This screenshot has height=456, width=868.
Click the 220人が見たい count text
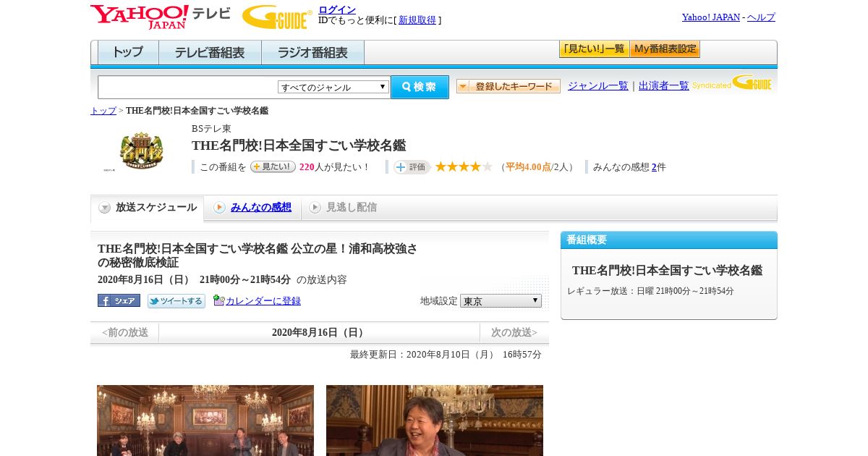coord(334,167)
